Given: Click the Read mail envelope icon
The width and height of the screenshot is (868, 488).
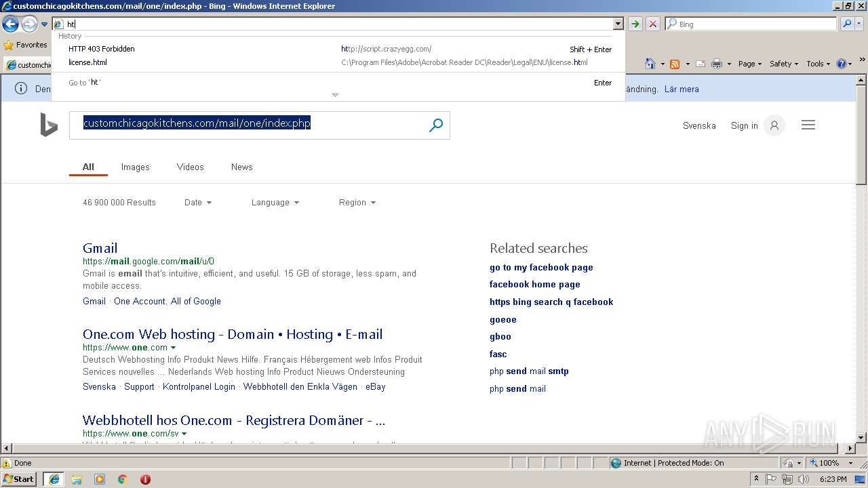Looking at the screenshot, I should click(701, 64).
